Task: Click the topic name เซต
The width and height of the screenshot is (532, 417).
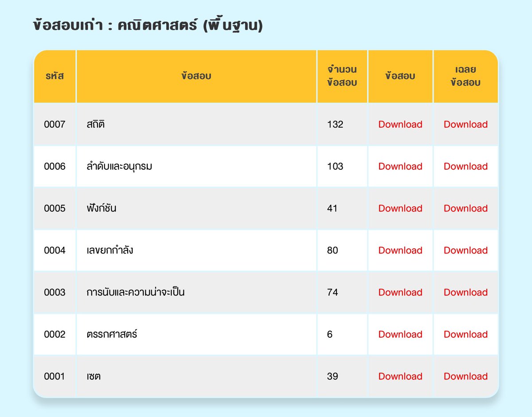Action: pyautogui.click(x=94, y=376)
